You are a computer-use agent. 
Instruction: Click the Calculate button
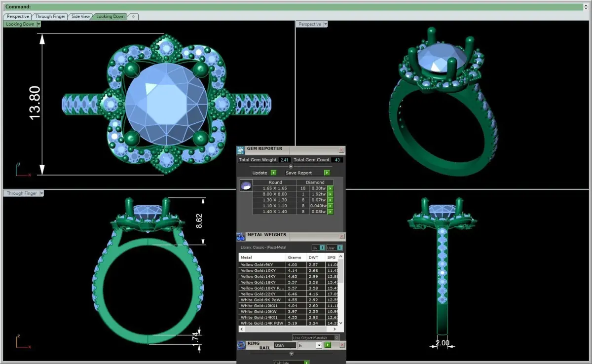point(288,362)
